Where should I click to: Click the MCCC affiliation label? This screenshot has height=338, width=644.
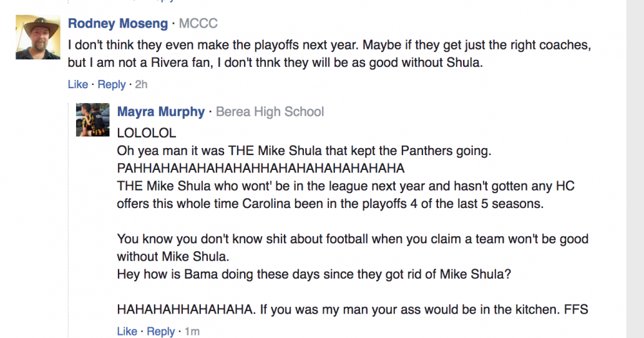[198, 23]
